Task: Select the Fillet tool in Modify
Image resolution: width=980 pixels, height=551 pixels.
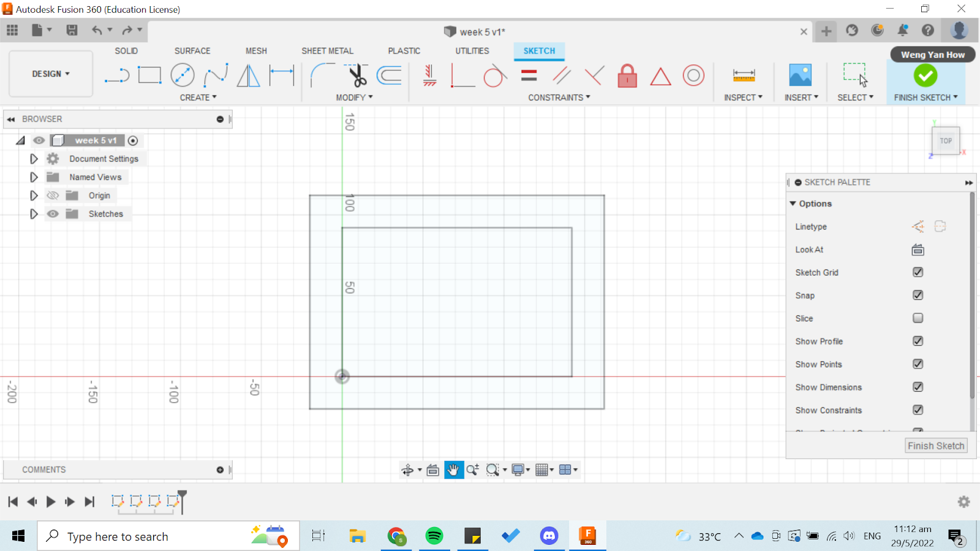Action: pos(322,75)
